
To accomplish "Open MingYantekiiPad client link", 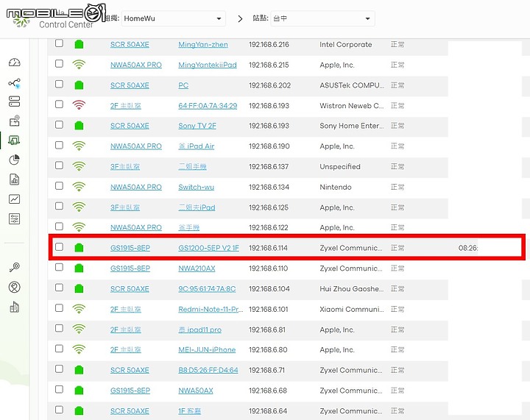I will [208, 65].
